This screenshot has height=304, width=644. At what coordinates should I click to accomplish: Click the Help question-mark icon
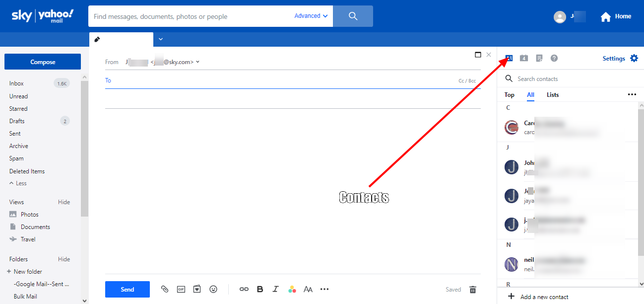pyautogui.click(x=554, y=58)
